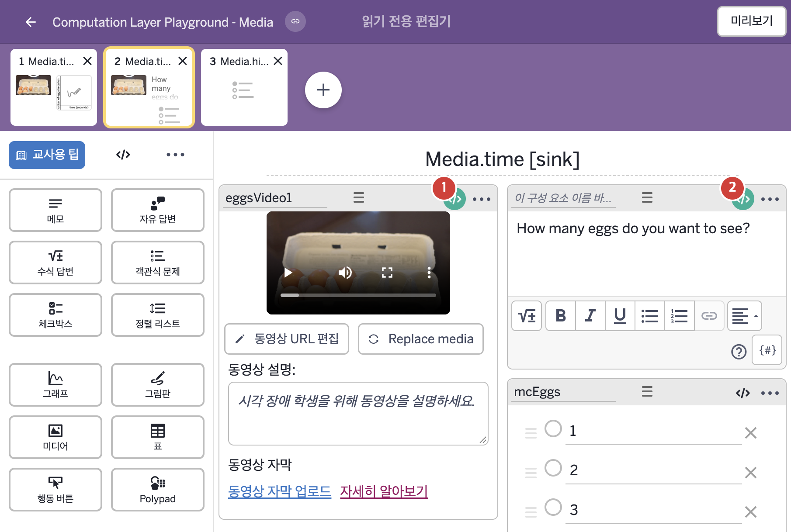Open eggsVideo1 drag handle menu

(359, 197)
